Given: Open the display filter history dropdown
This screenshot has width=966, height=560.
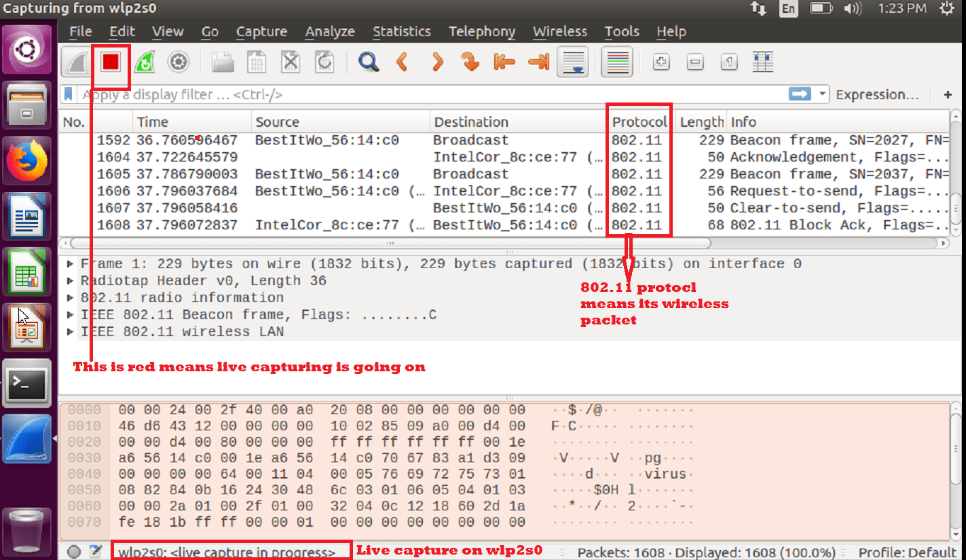Looking at the screenshot, I should 821,94.
